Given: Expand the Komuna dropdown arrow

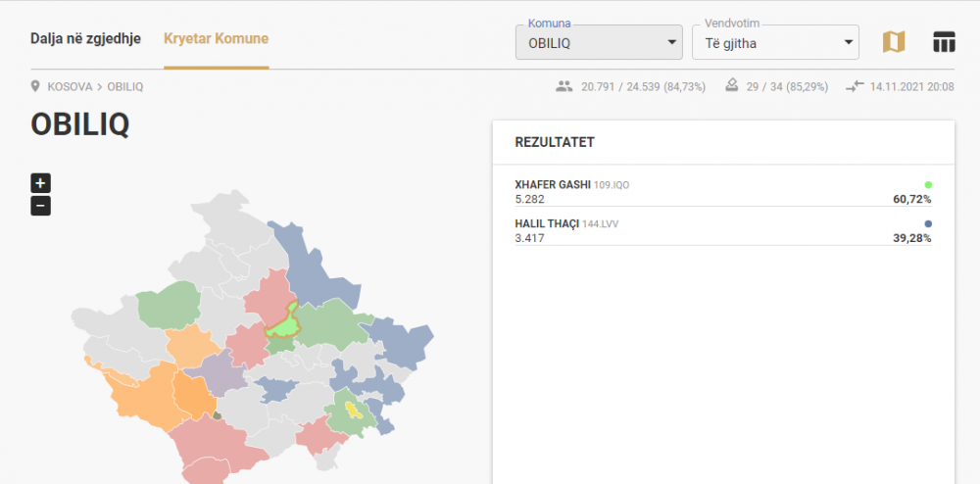Looking at the screenshot, I should coord(672,42).
